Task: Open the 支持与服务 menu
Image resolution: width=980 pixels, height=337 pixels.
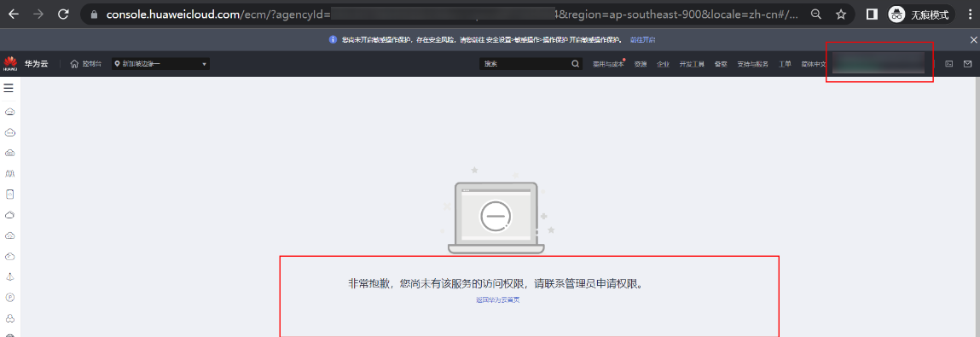Action: click(753, 64)
